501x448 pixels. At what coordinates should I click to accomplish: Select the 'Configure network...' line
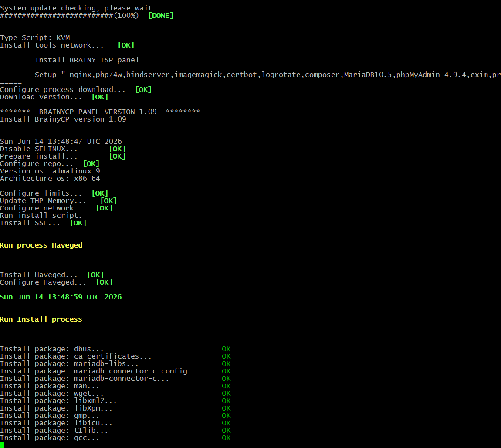(56, 208)
